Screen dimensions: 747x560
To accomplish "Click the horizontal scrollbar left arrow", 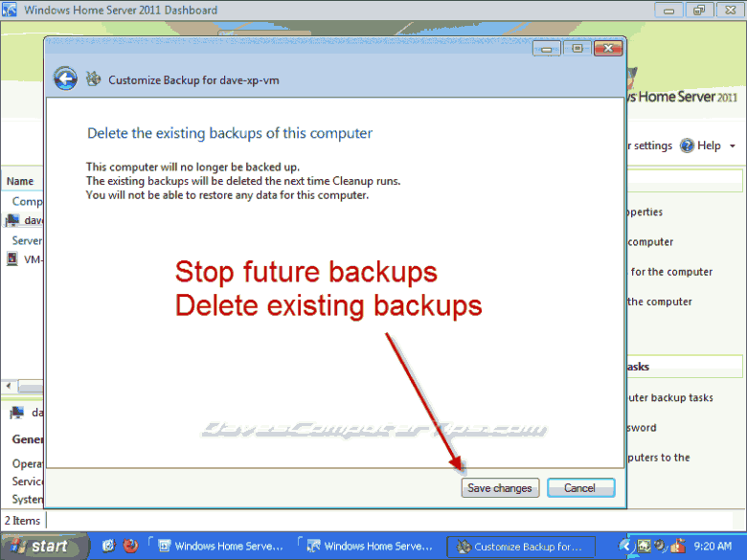I will coord(9,386).
